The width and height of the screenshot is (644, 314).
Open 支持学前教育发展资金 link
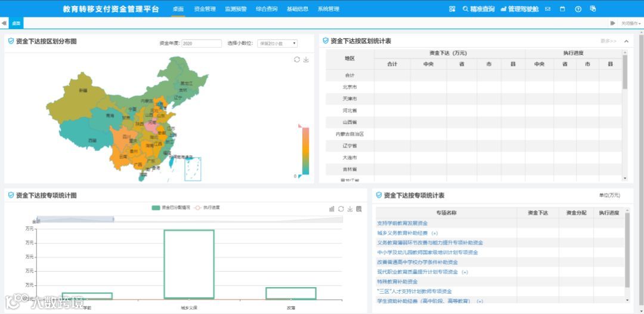click(x=402, y=223)
